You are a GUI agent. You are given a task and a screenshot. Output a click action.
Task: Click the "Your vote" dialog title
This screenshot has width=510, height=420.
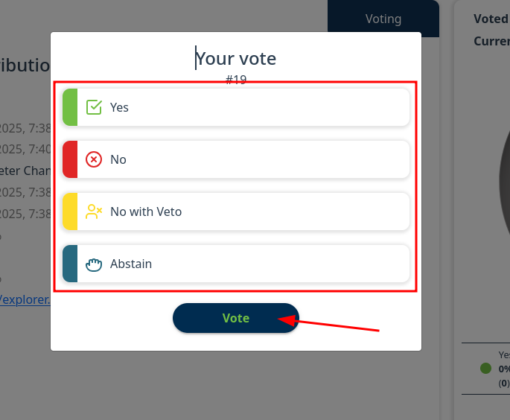point(236,58)
